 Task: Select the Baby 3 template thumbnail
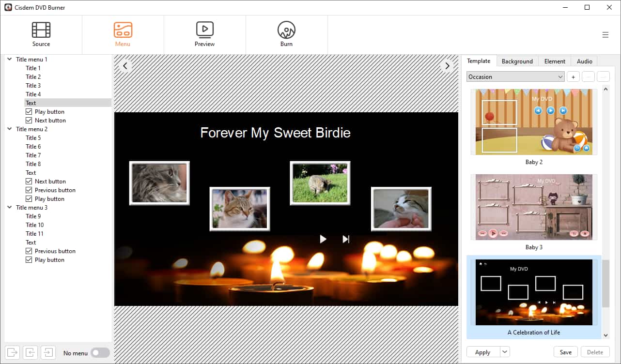pyautogui.click(x=533, y=207)
